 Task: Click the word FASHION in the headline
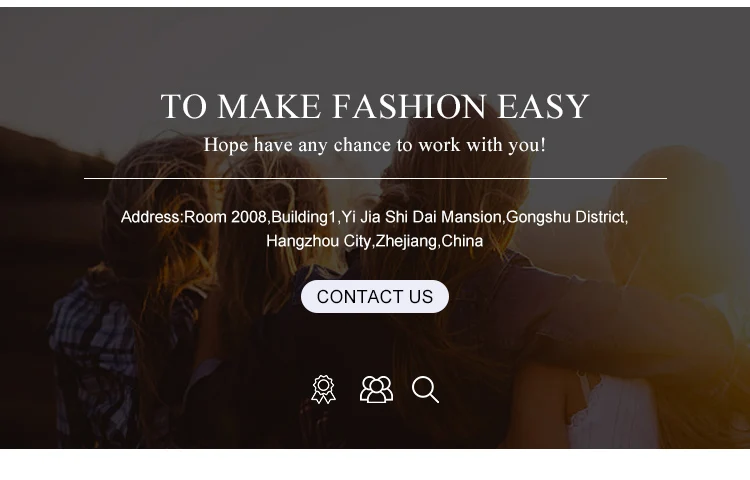pos(409,106)
